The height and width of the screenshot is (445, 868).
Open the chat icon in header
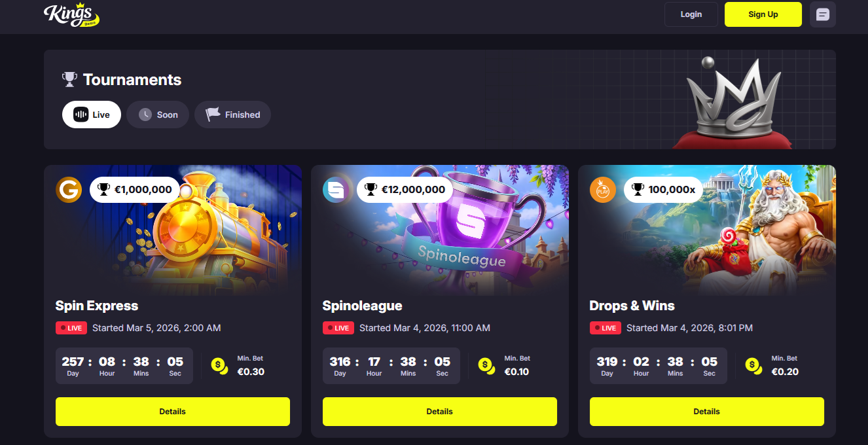823,14
